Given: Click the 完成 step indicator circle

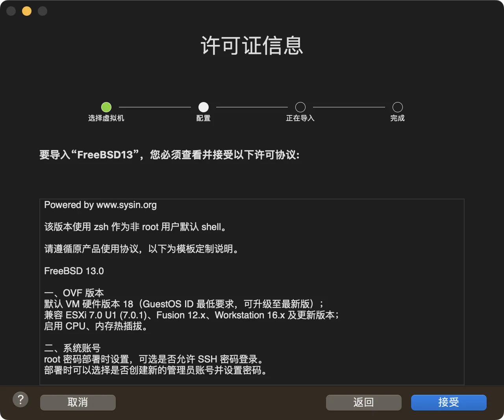Looking at the screenshot, I should tap(397, 107).
